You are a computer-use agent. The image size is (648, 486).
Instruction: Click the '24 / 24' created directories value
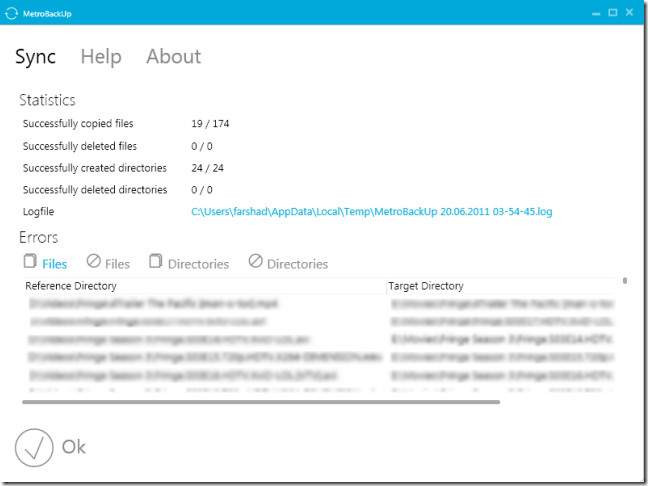207,168
